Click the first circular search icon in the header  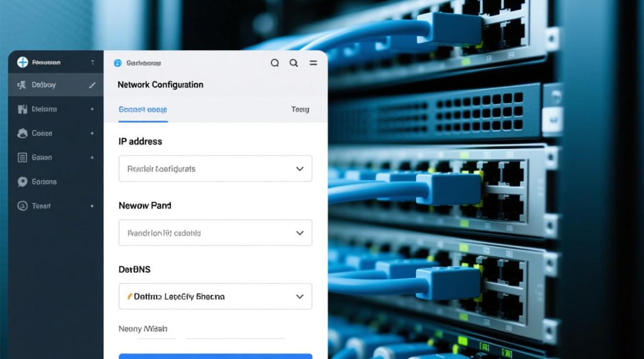pos(275,63)
